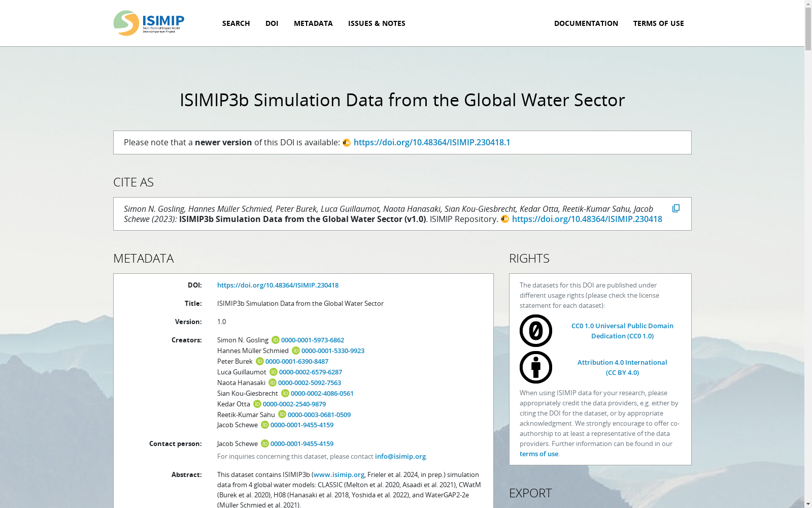812x508 pixels.
Task: Open the terms of use link in Rights
Action: click(539, 454)
